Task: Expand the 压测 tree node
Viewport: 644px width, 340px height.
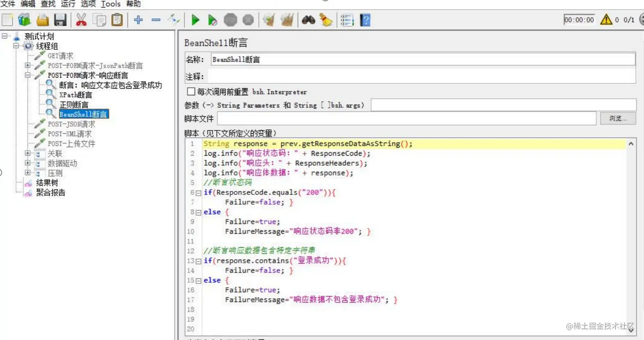Action: click(x=28, y=173)
